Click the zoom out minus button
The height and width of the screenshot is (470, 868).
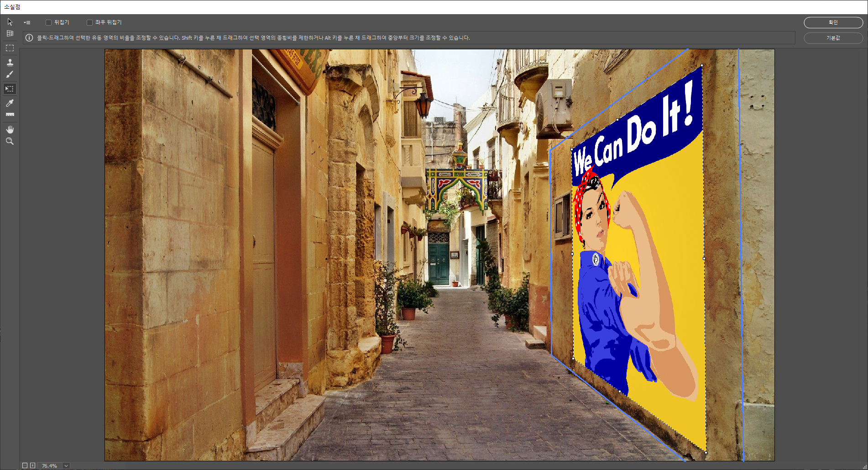pyautogui.click(x=25, y=465)
